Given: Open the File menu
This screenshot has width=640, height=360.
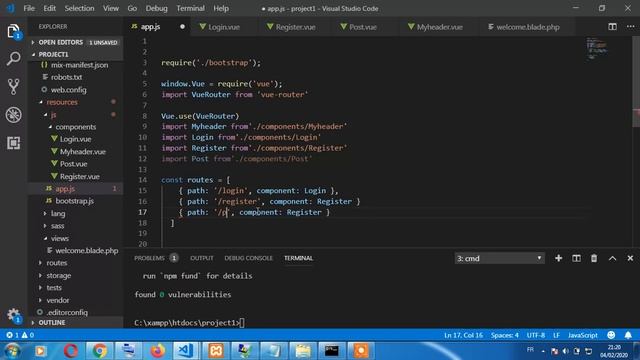Looking at the screenshot, I should coord(29,8).
